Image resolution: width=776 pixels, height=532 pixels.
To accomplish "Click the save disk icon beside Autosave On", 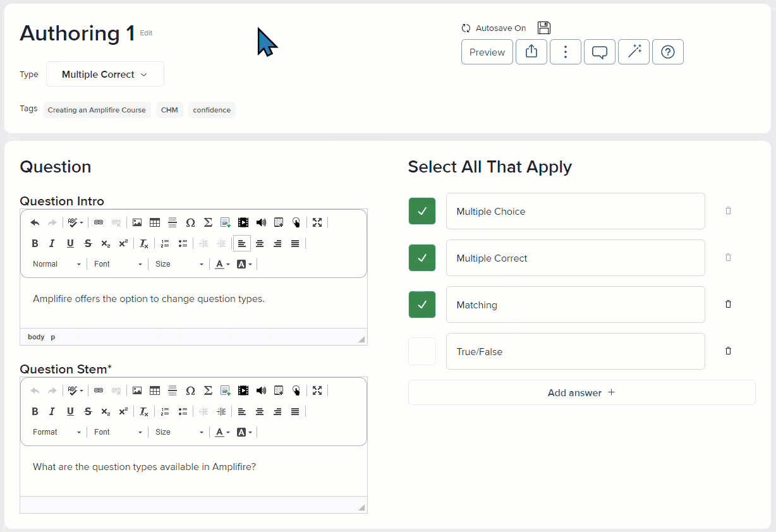I will coord(544,28).
